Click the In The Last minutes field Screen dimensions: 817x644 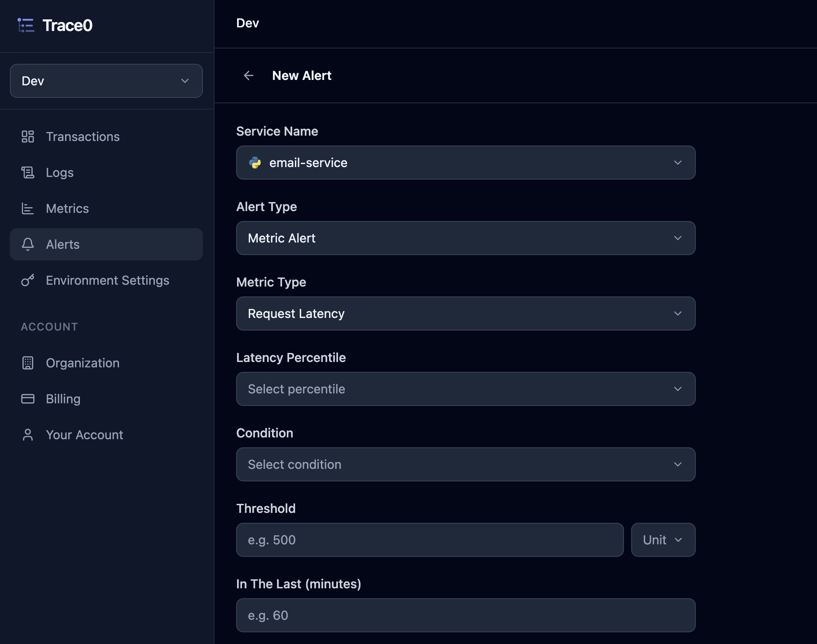point(466,615)
